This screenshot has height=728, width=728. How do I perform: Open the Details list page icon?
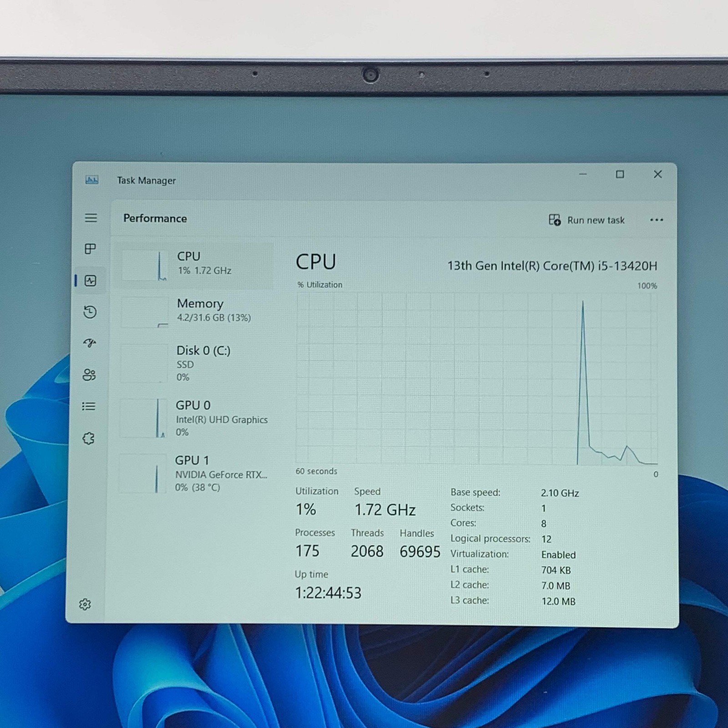pyautogui.click(x=89, y=406)
